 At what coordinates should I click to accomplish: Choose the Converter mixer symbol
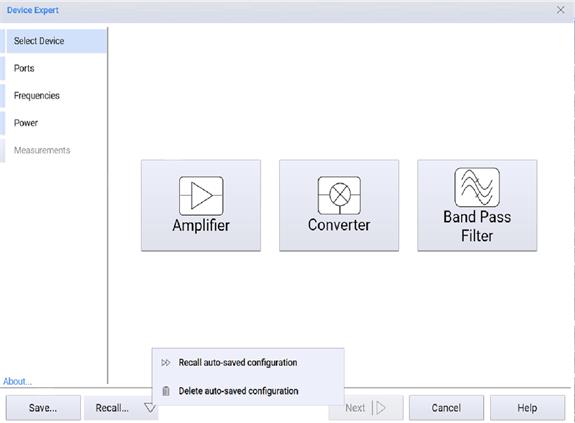[x=339, y=195]
